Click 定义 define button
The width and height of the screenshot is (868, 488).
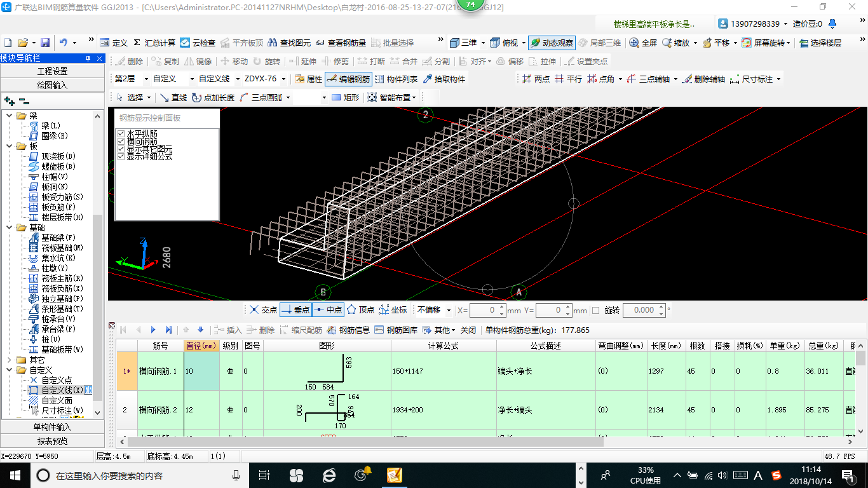coord(114,43)
